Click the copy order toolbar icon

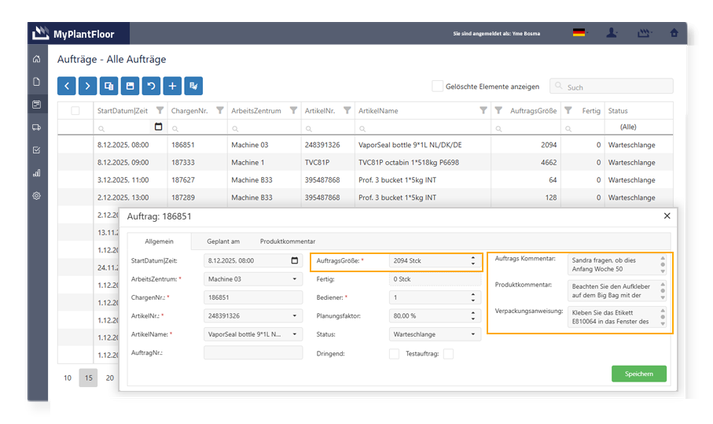pos(109,86)
